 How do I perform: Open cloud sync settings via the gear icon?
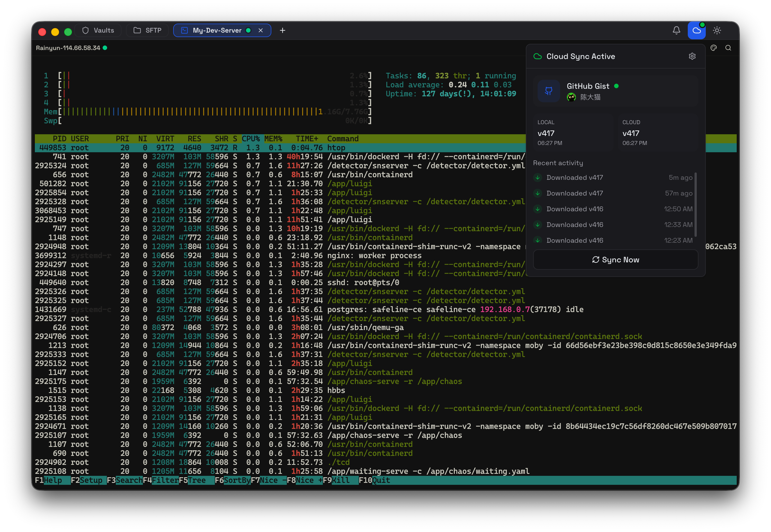pos(692,56)
